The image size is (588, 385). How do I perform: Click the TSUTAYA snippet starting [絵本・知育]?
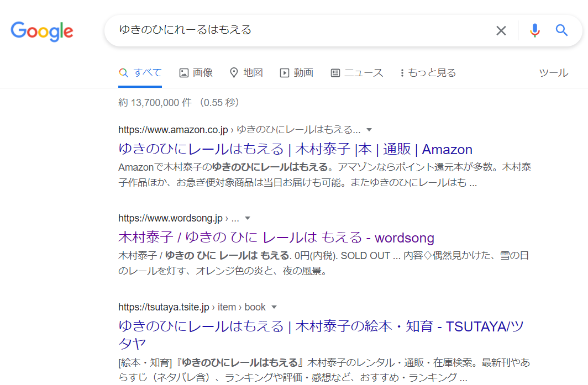pyautogui.click(x=324, y=370)
